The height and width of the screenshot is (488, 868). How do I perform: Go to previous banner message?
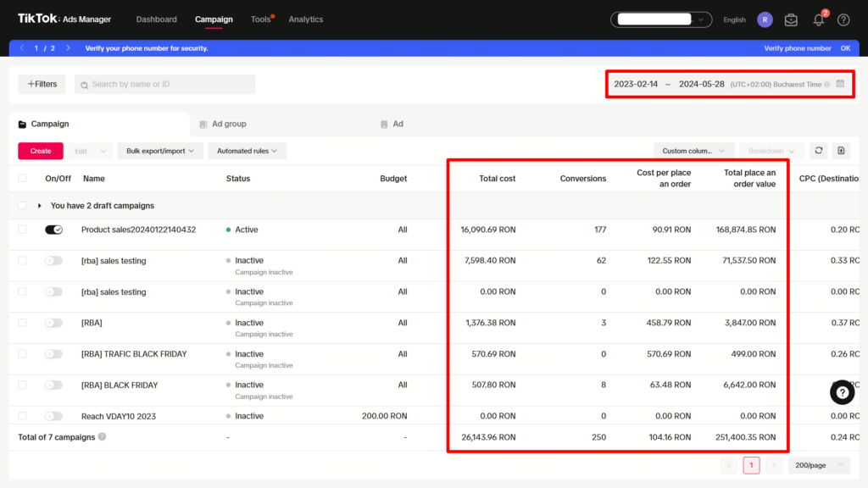21,48
